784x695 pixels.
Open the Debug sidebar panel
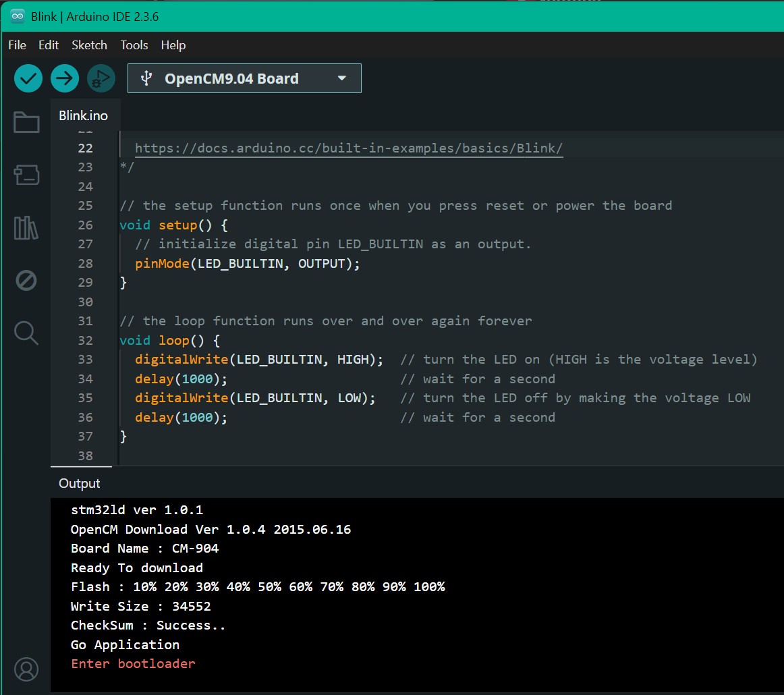pos(26,281)
